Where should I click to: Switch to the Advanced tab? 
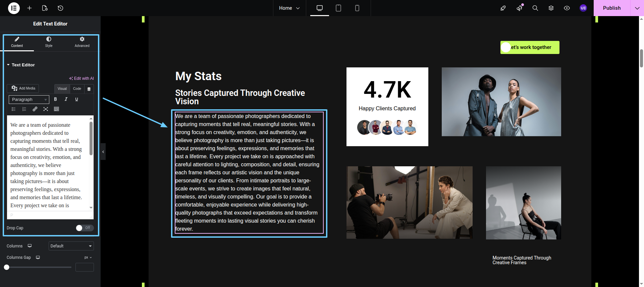[x=82, y=42]
